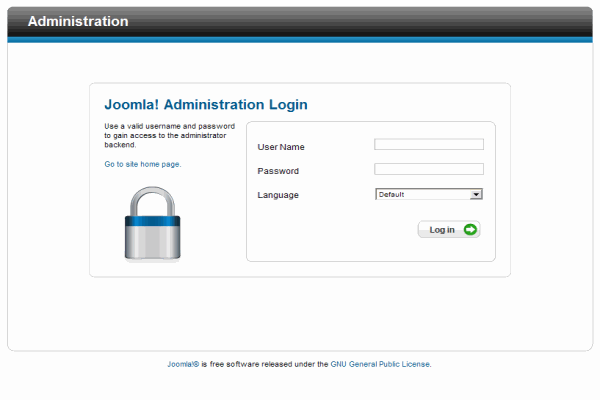This screenshot has width=600, height=400.
Task: Click the Password label
Action: click(278, 171)
